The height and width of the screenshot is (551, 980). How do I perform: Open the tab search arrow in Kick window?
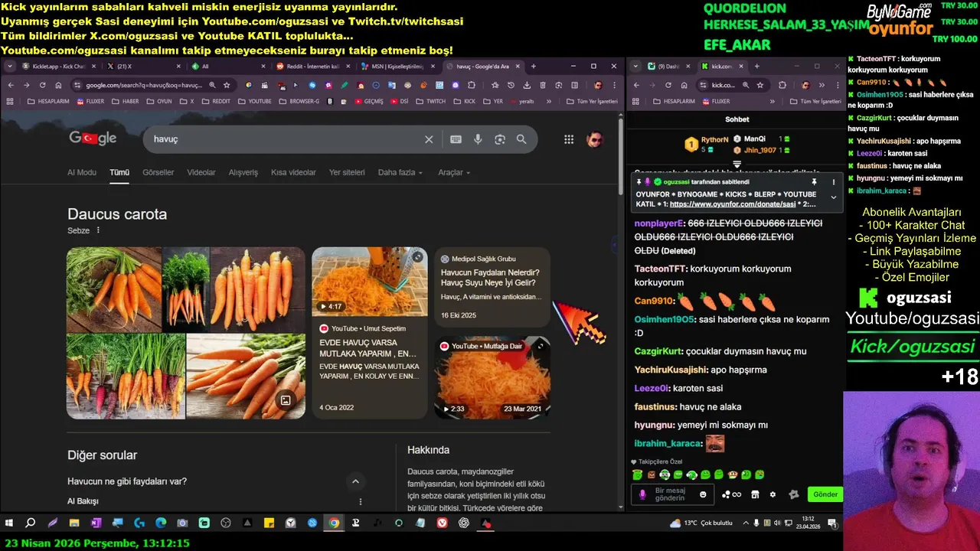click(635, 67)
